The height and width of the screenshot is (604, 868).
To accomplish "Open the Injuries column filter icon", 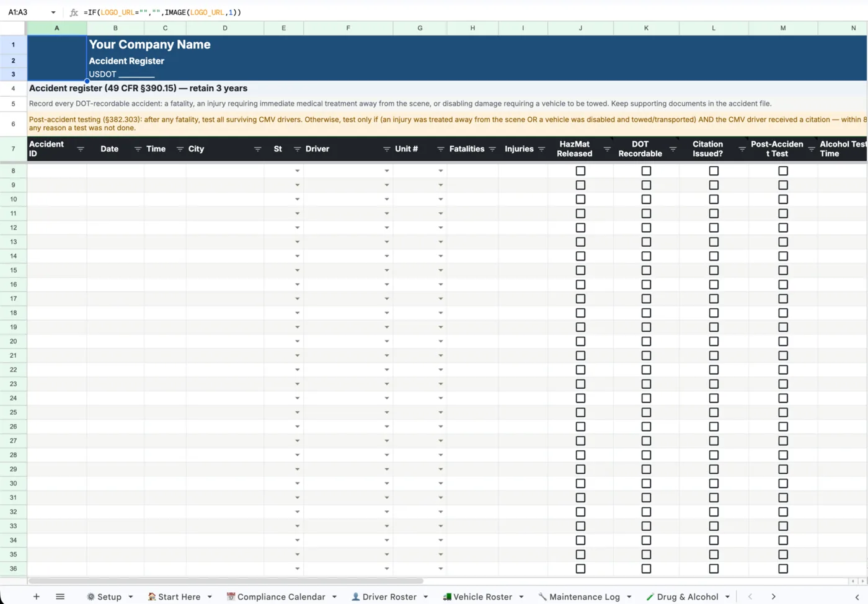I will [541, 149].
